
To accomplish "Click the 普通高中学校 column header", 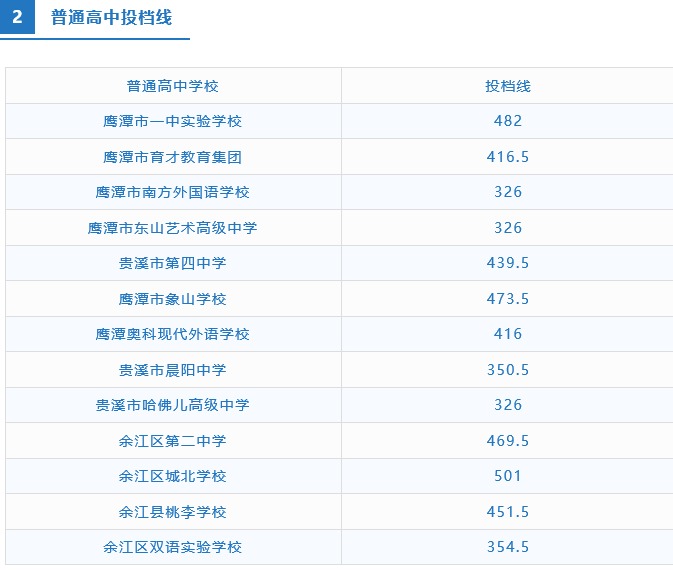I will (x=173, y=86).
